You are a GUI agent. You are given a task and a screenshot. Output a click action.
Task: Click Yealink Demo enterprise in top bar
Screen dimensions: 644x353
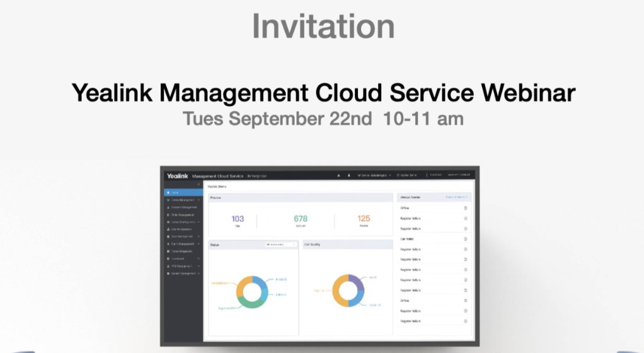click(406, 175)
